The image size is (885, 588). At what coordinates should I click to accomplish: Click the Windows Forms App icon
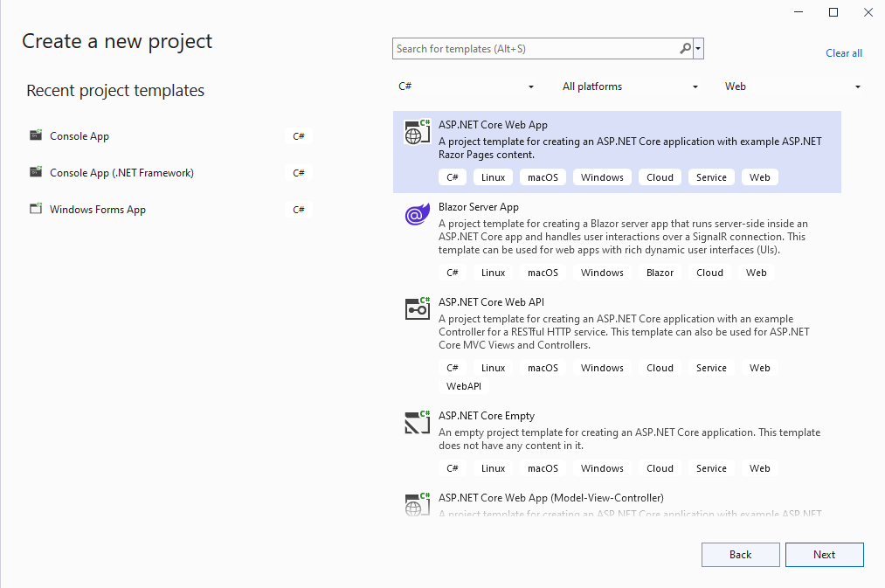tap(36, 210)
